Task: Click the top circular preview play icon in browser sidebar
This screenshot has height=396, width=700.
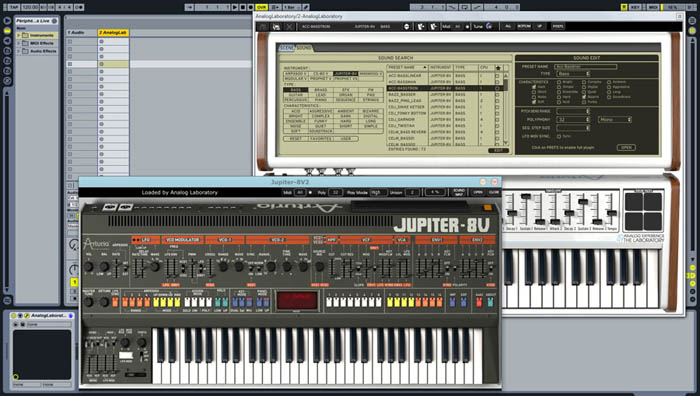Action: (x=7, y=21)
